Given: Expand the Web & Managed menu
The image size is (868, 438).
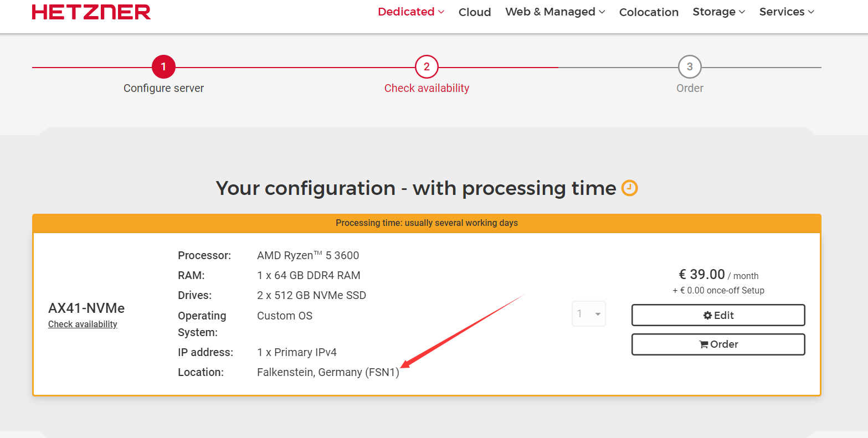Looking at the screenshot, I should tap(555, 12).
